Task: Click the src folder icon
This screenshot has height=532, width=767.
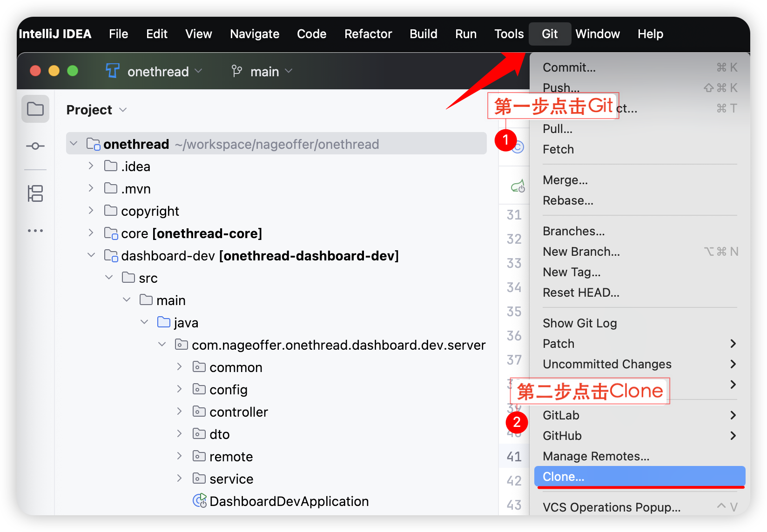Action: click(128, 278)
